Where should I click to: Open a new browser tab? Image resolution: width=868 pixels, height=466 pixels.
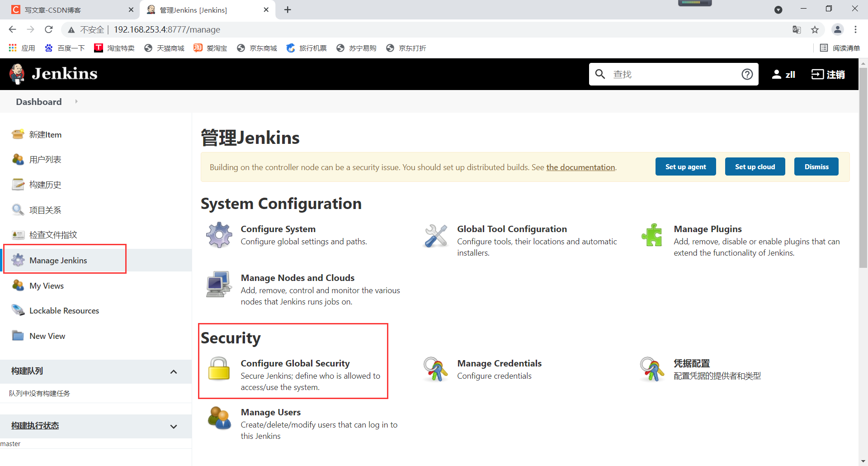(288, 10)
